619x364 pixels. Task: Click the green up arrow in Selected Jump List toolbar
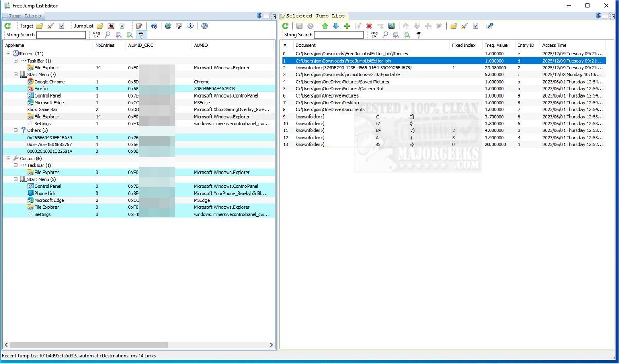point(324,26)
